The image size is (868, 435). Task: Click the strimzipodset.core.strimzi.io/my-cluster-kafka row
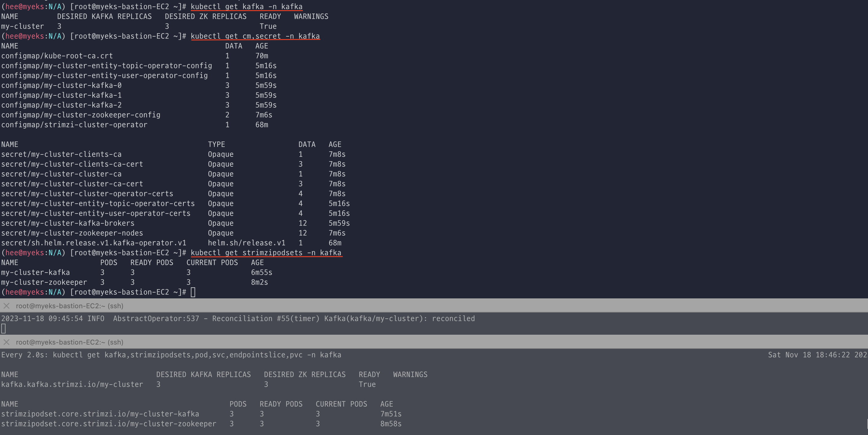(100, 414)
